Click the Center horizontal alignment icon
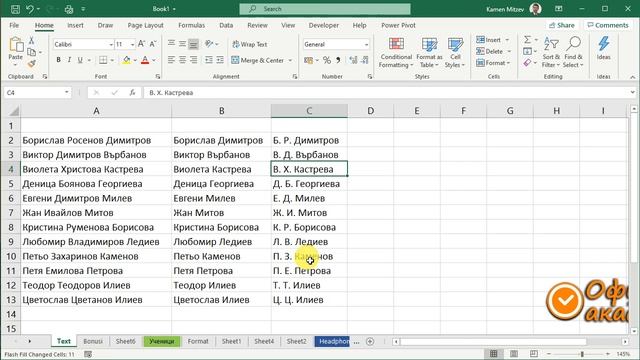This screenshot has height=360, width=640. tap(182, 60)
